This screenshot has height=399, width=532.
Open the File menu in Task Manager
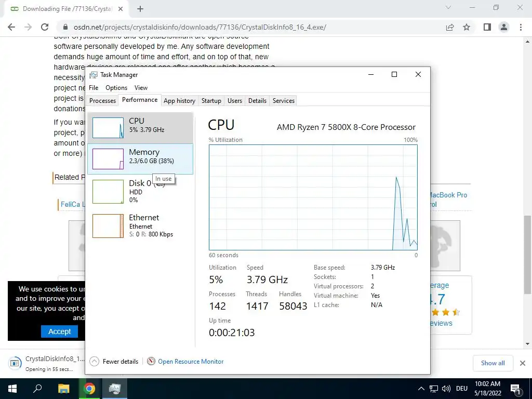(x=94, y=87)
